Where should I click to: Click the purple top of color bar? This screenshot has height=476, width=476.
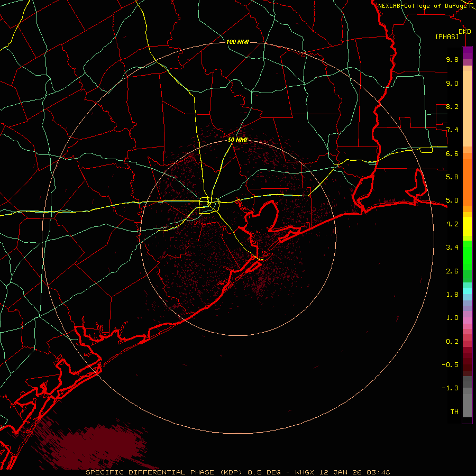tap(467, 53)
